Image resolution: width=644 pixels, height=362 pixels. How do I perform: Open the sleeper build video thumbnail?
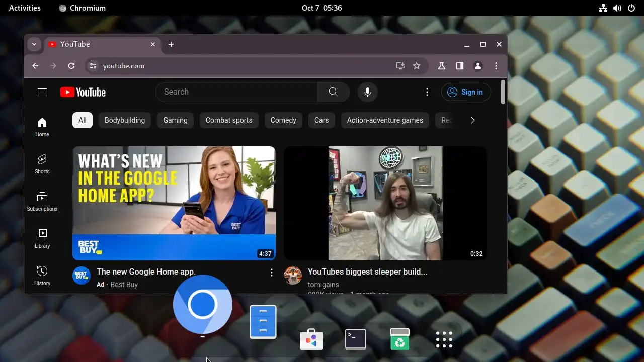[x=385, y=203]
